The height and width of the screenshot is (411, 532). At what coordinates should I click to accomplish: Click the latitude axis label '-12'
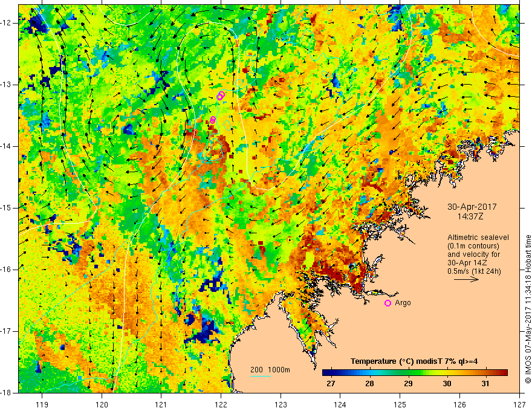[7, 23]
